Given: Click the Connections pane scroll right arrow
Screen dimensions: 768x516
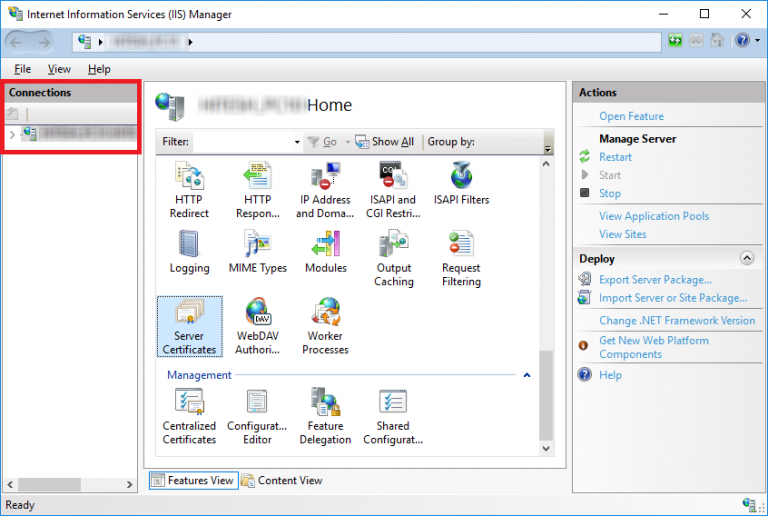Looking at the screenshot, I should (129, 485).
